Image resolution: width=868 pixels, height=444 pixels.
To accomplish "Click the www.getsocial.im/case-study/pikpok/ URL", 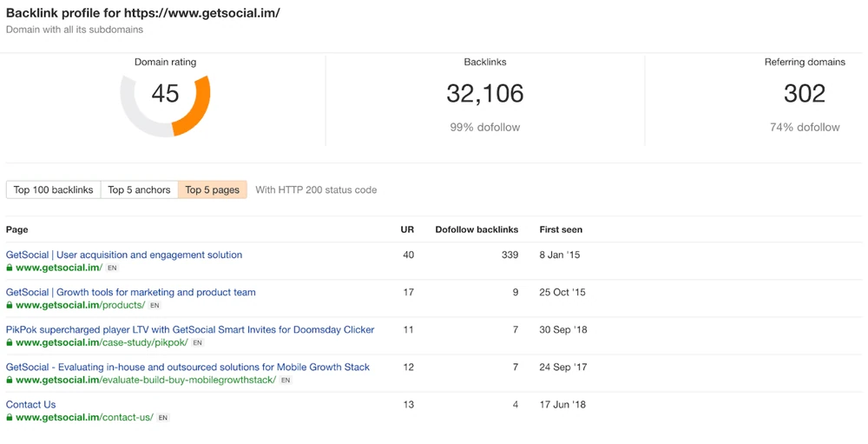I will [102, 342].
